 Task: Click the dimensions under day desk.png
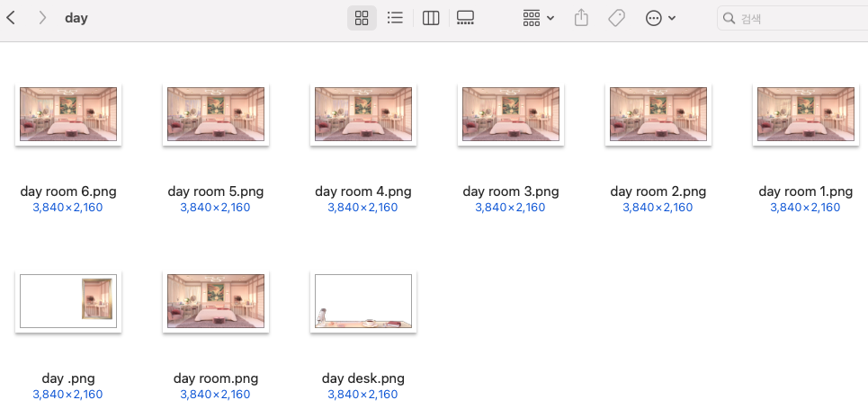click(x=363, y=395)
